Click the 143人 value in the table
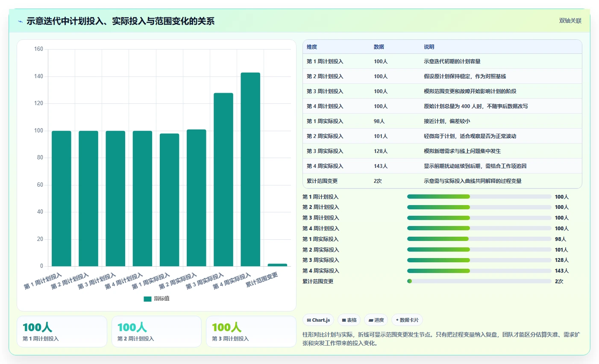The width and height of the screenshot is (599, 364). [x=381, y=166]
